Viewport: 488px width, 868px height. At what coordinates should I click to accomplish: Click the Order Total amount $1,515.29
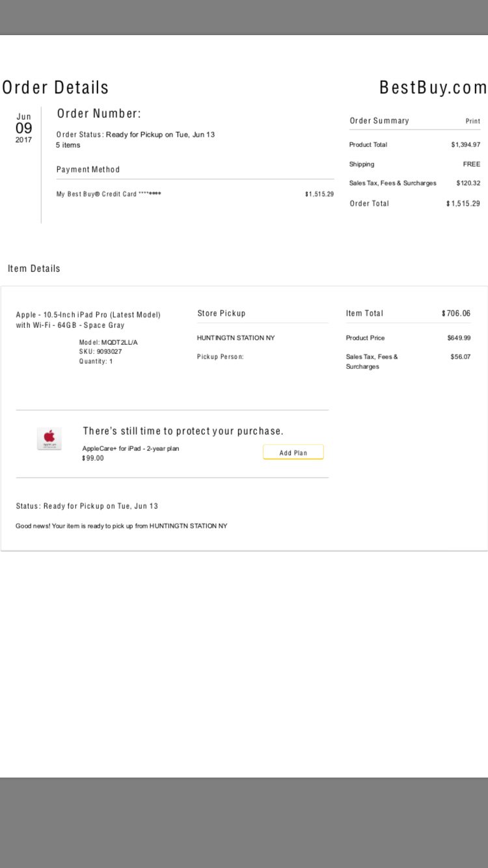coord(463,204)
